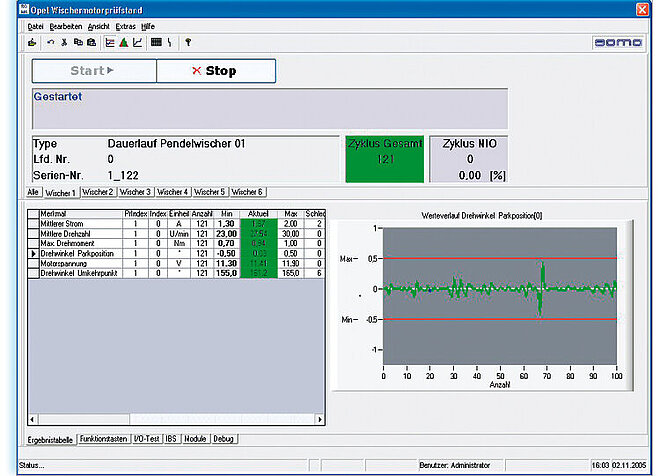Screen dimensions: 660x476
Task: Click the Max column header in table
Action: click(290, 214)
